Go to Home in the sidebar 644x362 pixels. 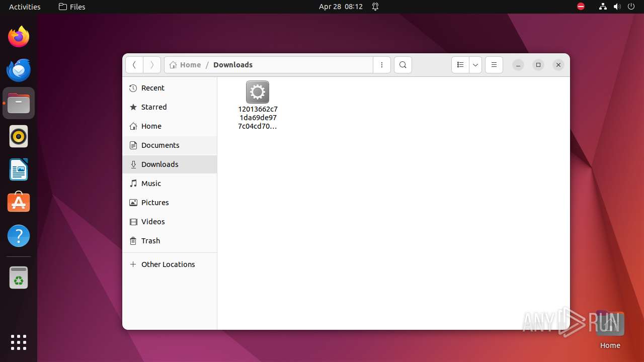(x=170, y=126)
